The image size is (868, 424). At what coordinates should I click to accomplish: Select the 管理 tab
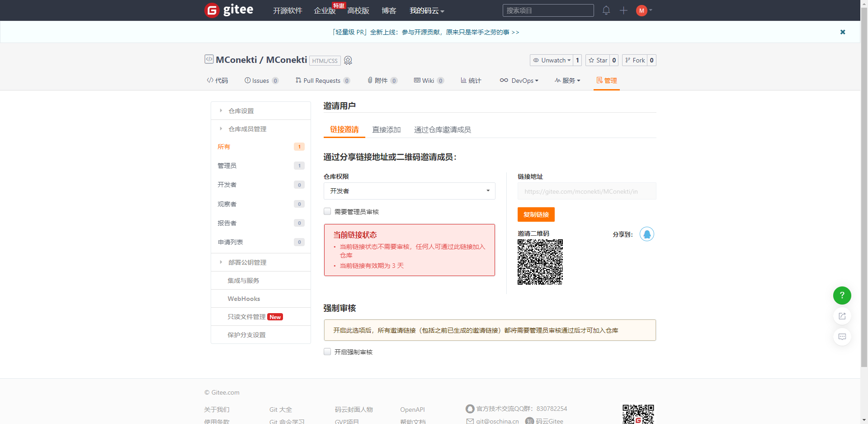pos(607,81)
